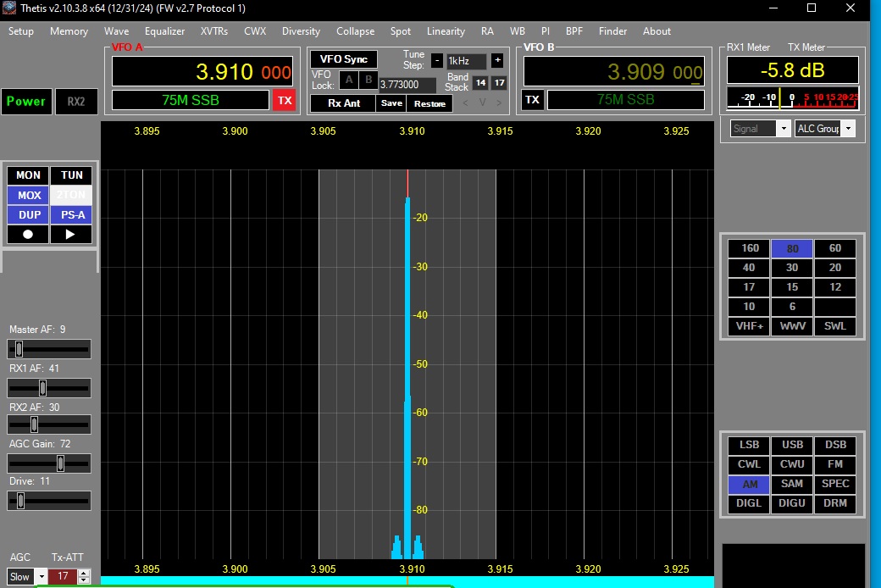Click the VFO Sync button
The height and width of the screenshot is (588, 881).
(344, 59)
